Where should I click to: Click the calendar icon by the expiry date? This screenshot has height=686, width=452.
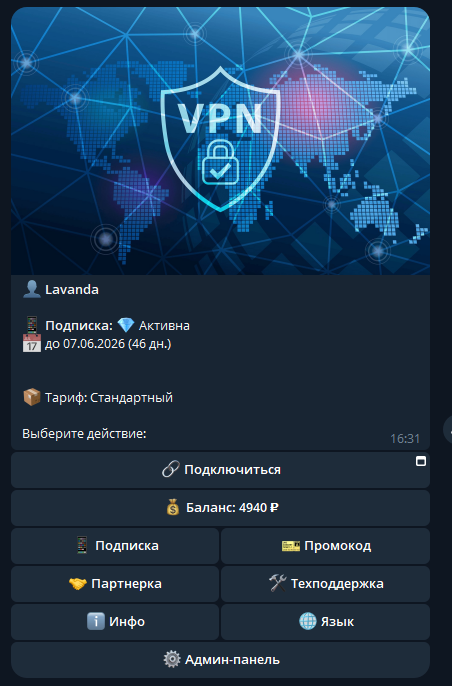[32, 344]
